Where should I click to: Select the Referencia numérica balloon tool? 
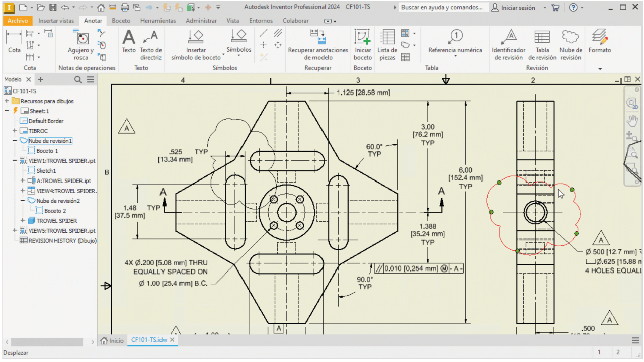pos(455,41)
